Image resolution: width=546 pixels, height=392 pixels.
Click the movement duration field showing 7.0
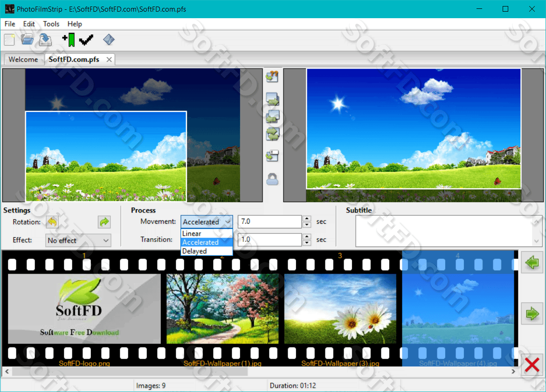point(270,222)
